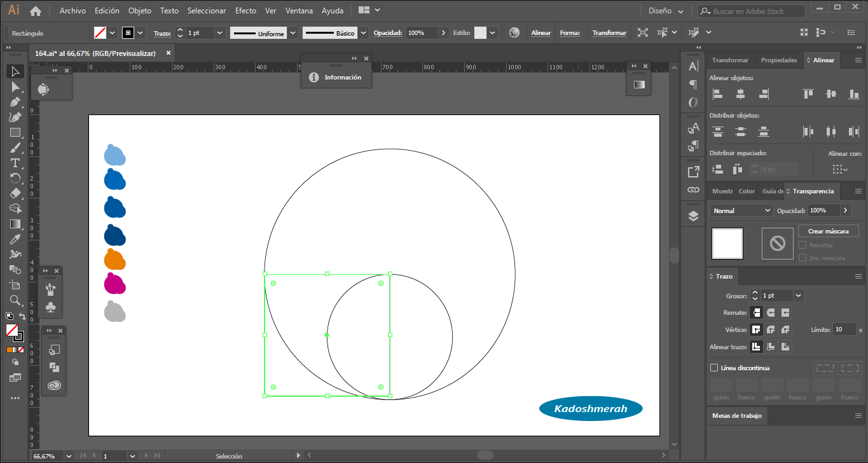
Task: Align objects to horizontal left
Action: [x=718, y=94]
